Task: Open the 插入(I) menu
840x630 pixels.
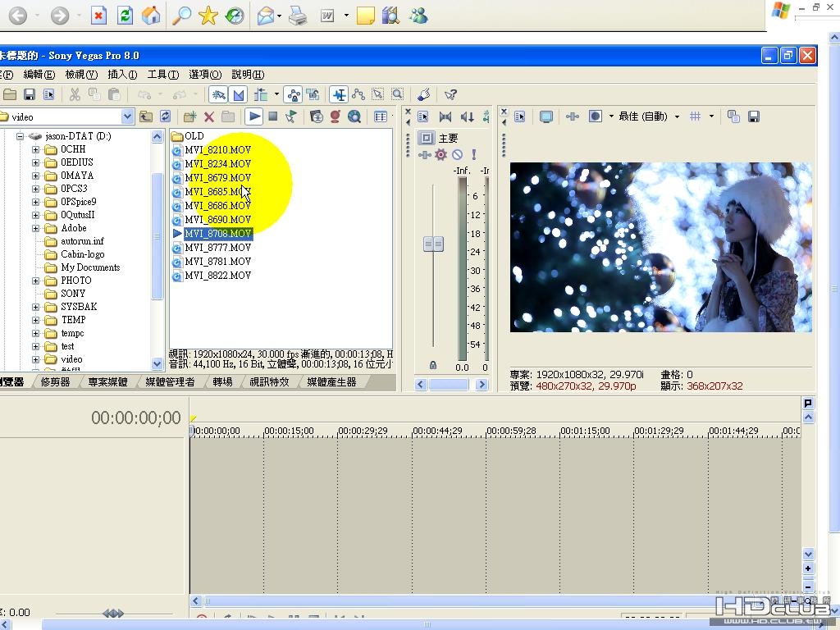Action: tap(122, 75)
